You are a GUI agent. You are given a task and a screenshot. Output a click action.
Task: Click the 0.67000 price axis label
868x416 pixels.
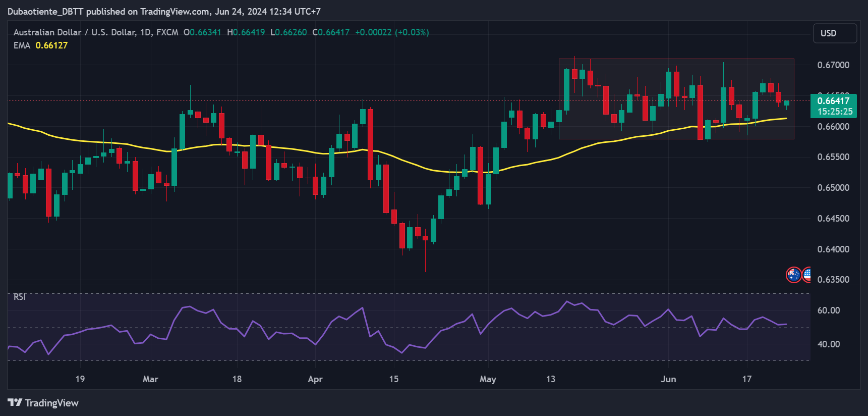click(833, 65)
